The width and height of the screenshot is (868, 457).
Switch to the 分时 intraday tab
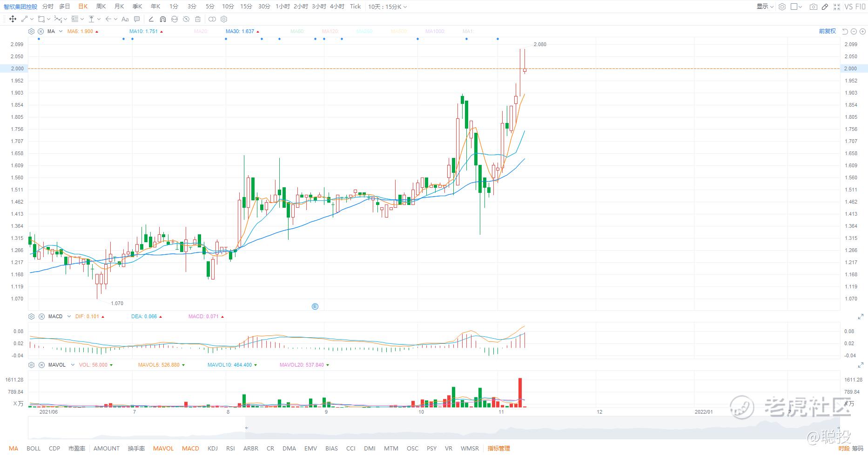click(x=47, y=7)
